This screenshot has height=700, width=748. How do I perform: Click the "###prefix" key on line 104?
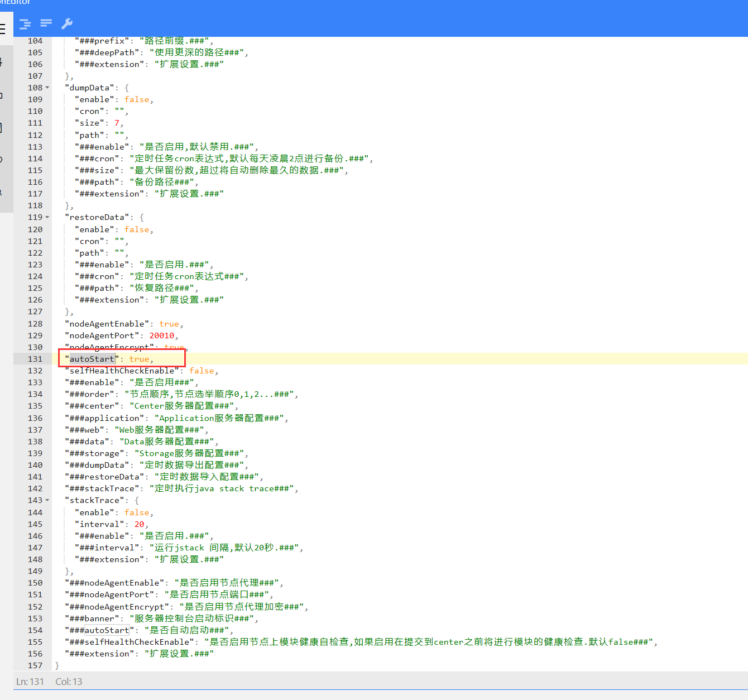[x=102, y=41]
